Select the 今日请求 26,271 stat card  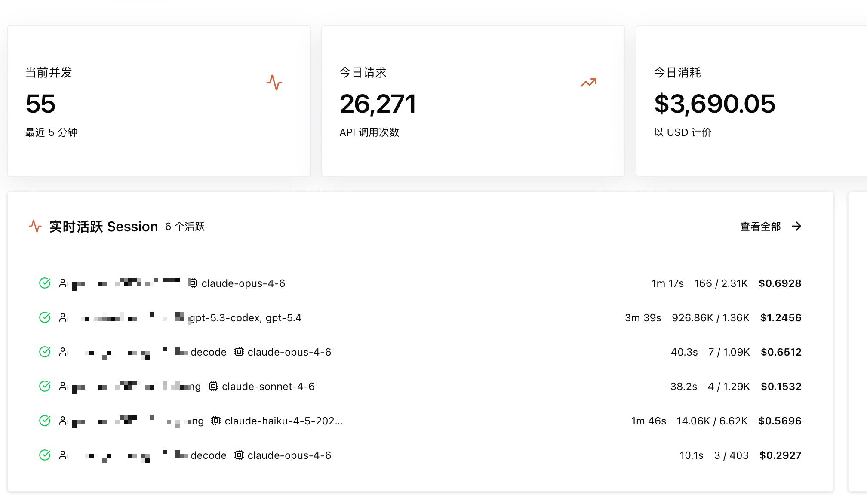pyautogui.click(x=473, y=101)
